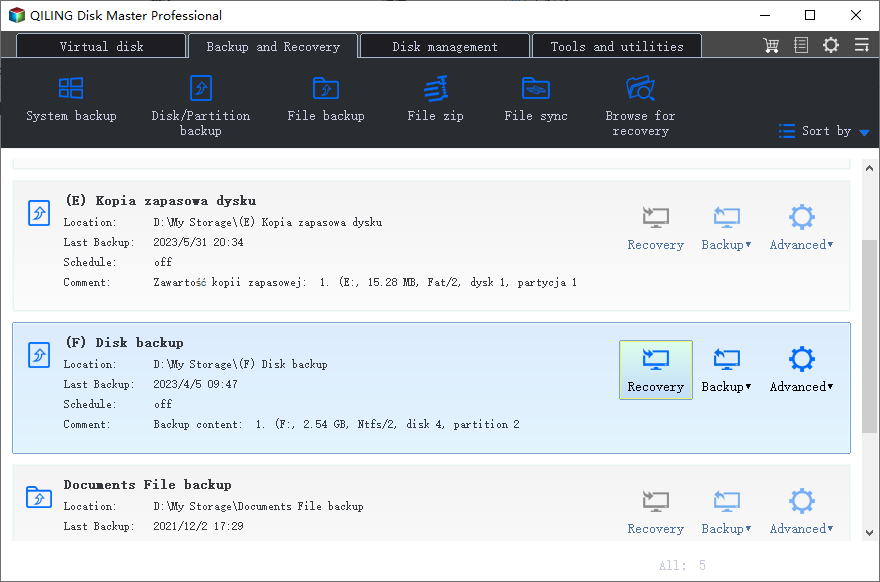Screen dimensions: 880x582
Task: Switch to Tools and utilities tab
Action: coord(617,46)
